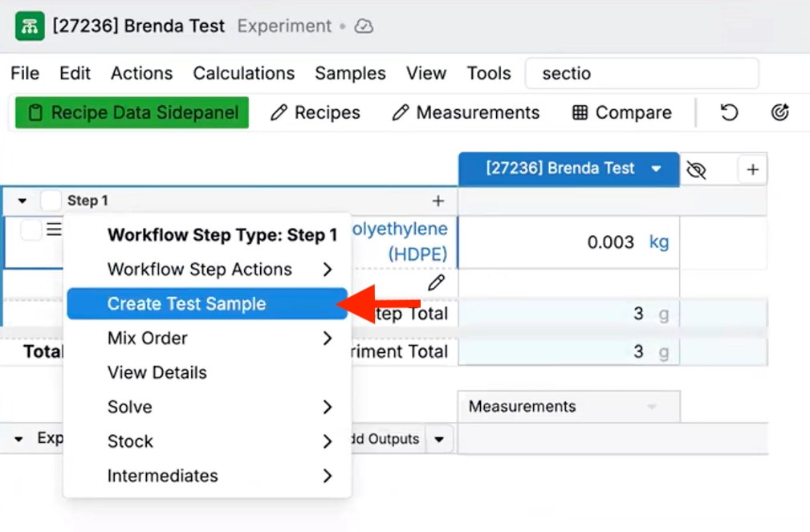
Task: Click the Compare button
Action: [621, 112]
